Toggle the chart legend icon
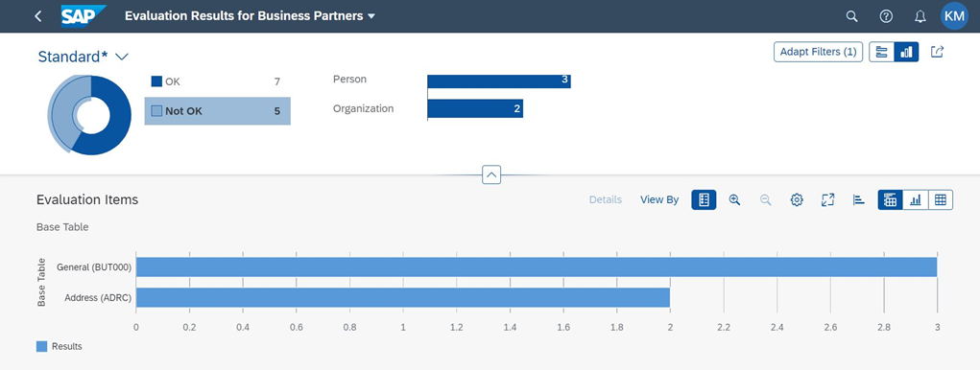The image size is (980, 370). pyautogui.click(x=859, y=199)
